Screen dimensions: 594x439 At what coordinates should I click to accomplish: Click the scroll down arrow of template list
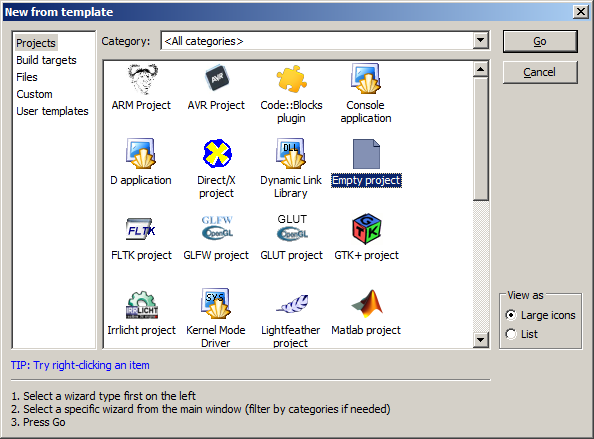pos(480,340)
